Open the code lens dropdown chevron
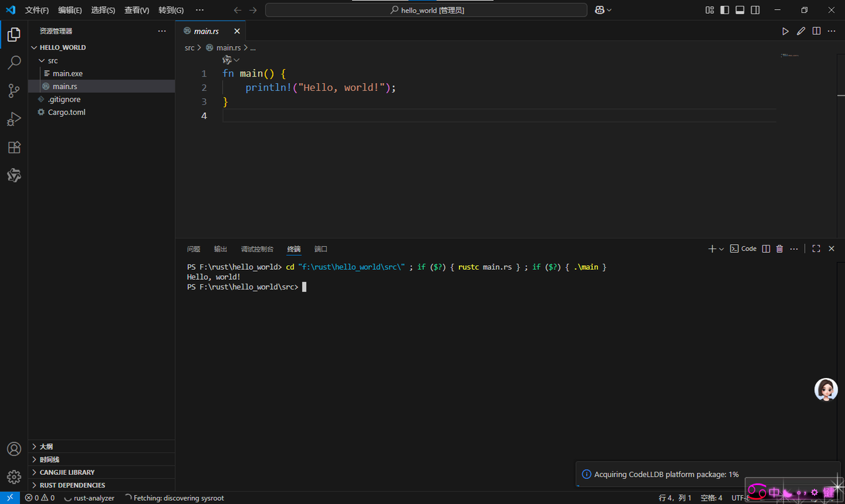Screen dimensions: 845x504 tap(236, 60)
